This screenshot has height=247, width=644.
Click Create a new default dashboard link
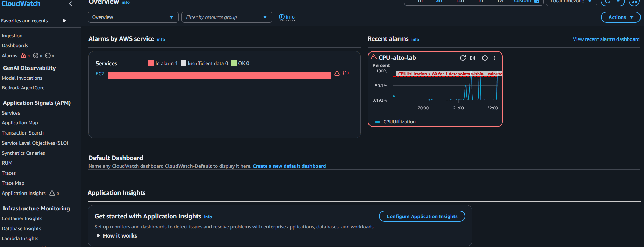click(x=289, y=166)
